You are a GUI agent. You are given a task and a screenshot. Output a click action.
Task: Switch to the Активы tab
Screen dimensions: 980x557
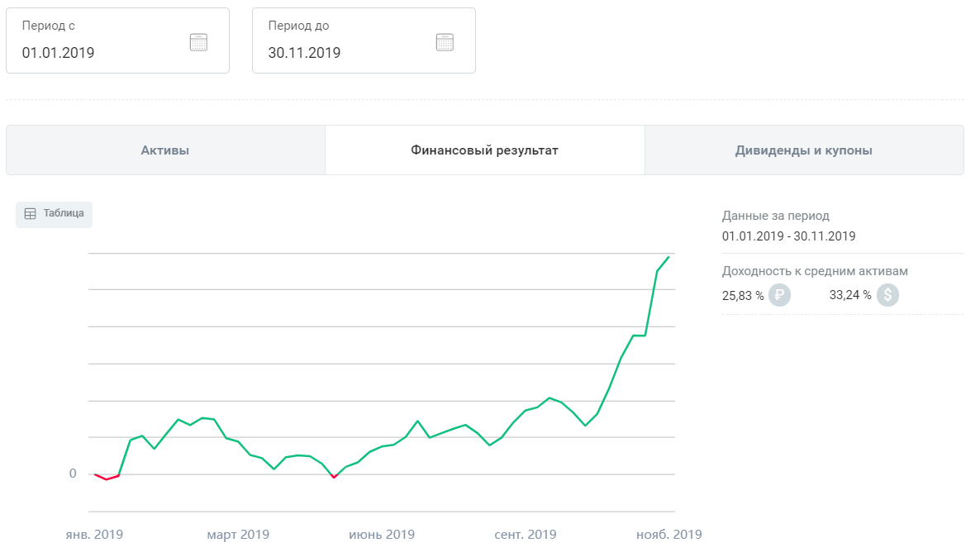165,150
